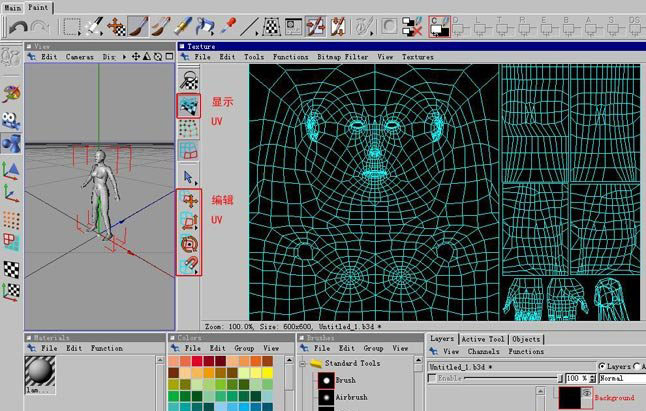Select the fill bucket tool
The image size is (646, 411).
(205, 27)
